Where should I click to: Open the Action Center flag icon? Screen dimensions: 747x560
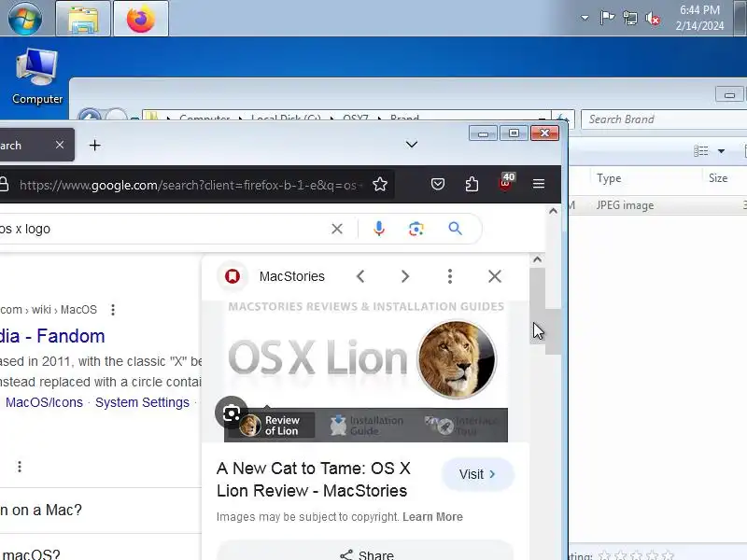pos(607,18)
